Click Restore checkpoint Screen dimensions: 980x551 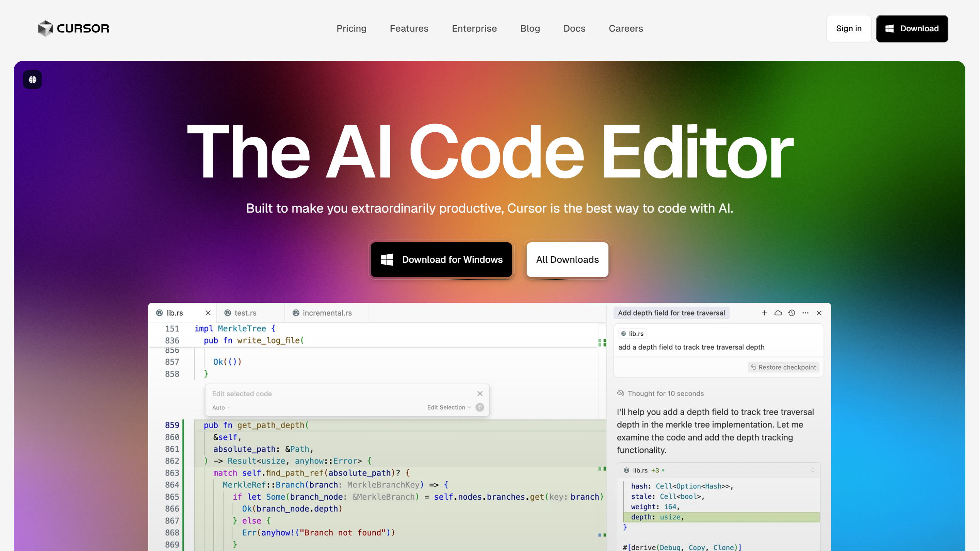[x=784, y=367]
